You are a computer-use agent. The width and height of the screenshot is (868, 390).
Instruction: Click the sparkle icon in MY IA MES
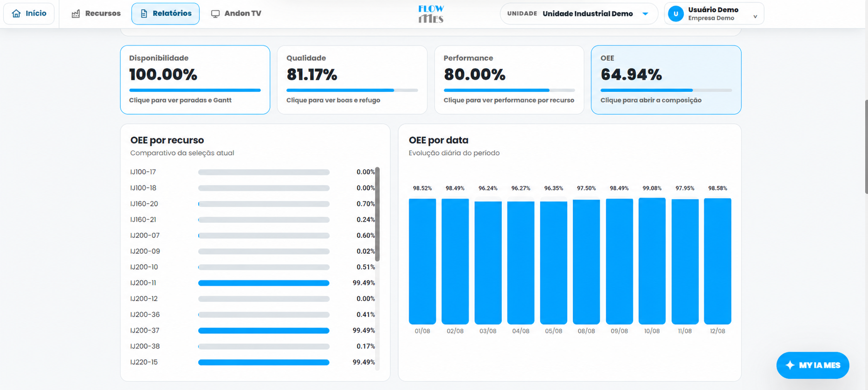click(790, 365)
